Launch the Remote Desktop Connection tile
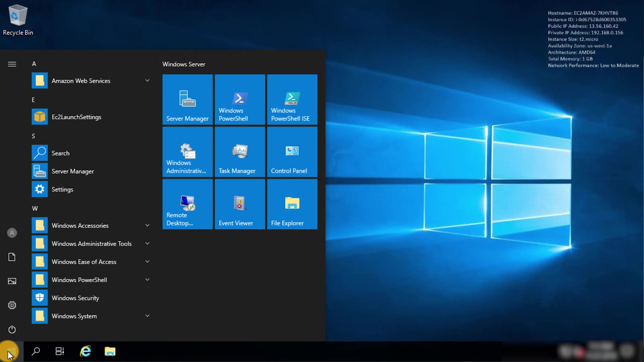The width and height of the screenshot is (644, 362). point(187,204)
